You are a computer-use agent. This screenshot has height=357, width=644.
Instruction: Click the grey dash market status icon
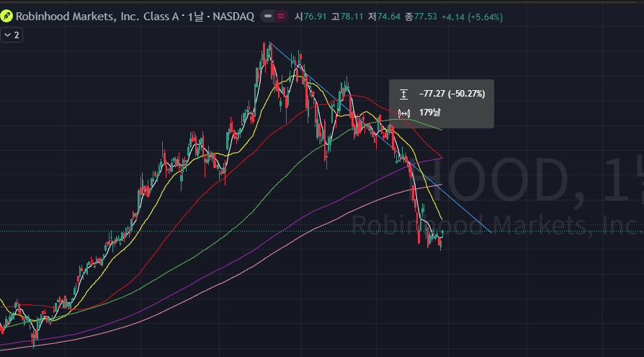coord(268,17)
